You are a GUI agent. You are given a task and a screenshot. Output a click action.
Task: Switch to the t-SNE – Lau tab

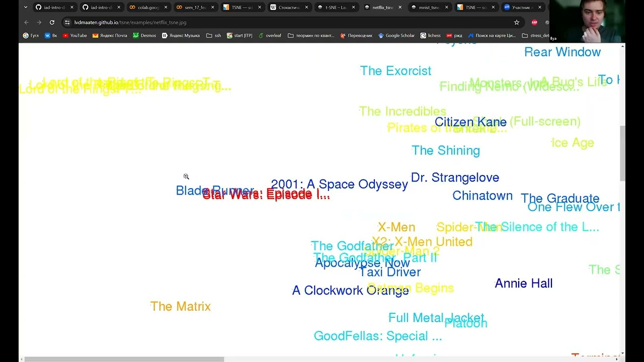[335, 8]
